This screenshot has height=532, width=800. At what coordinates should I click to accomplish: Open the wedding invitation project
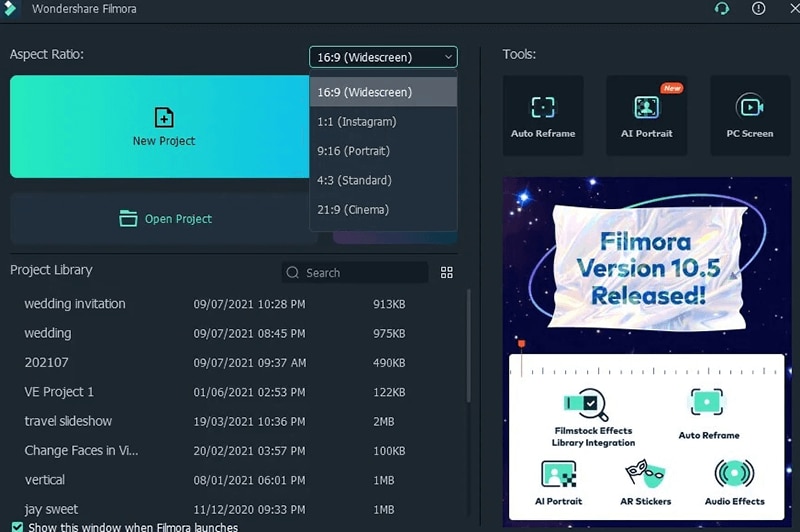(75, 304)
